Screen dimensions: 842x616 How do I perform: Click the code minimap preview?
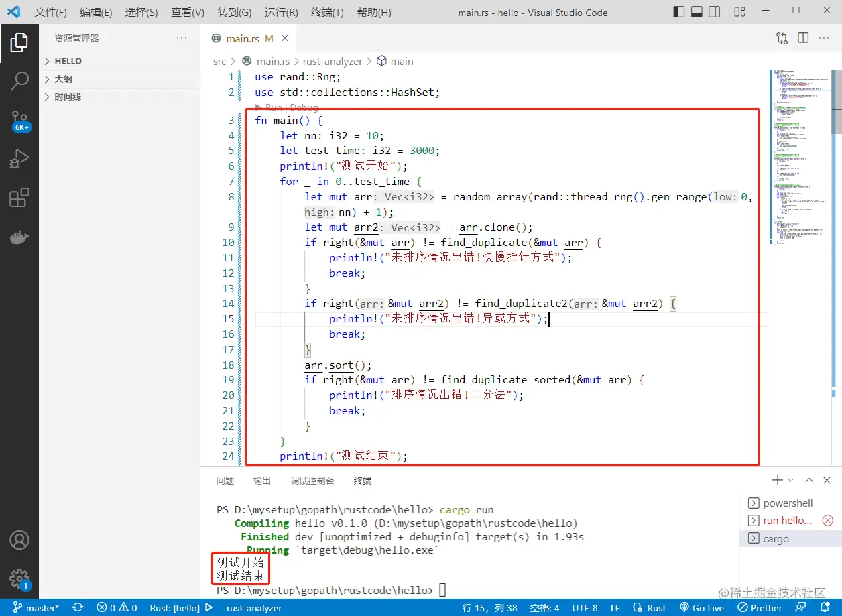pyautogui.click(x=800, y=156)
